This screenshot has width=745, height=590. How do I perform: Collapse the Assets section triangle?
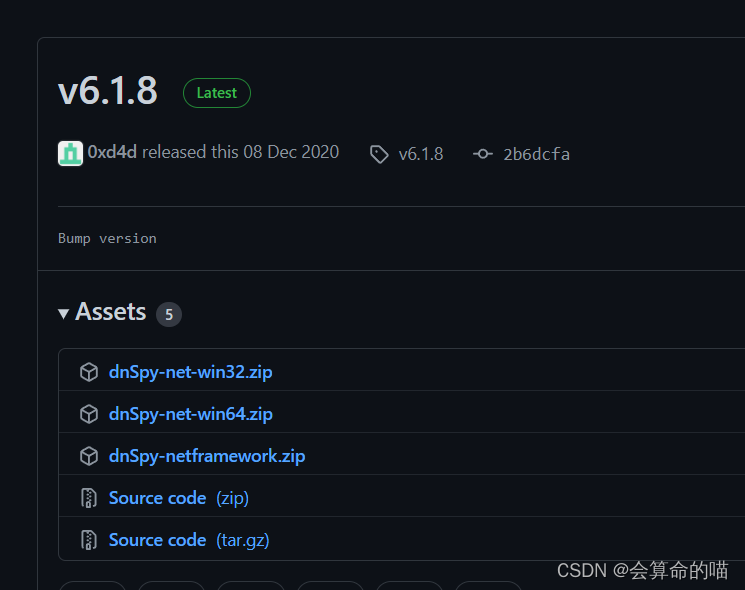[64, 314]
